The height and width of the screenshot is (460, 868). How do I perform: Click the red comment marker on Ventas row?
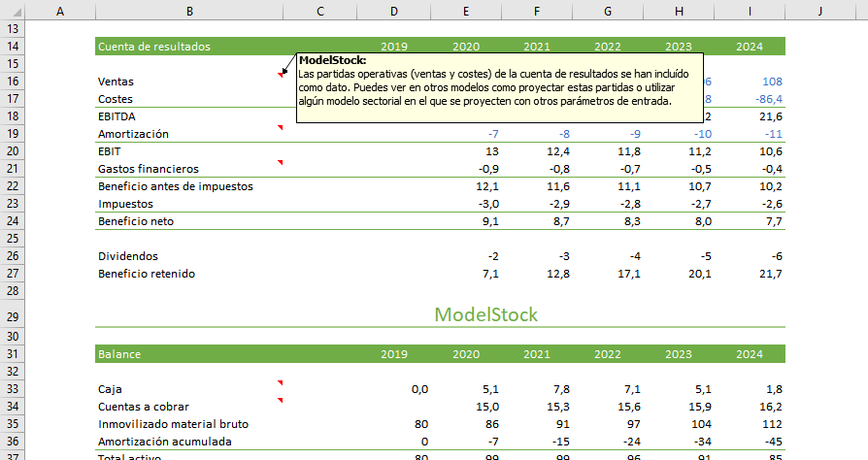click(280, 75)
